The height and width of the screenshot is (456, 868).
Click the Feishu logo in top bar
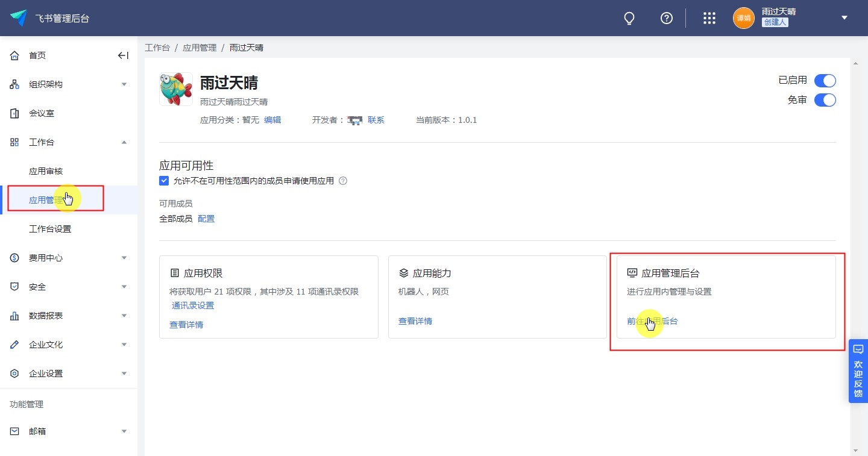click(19, 18)
